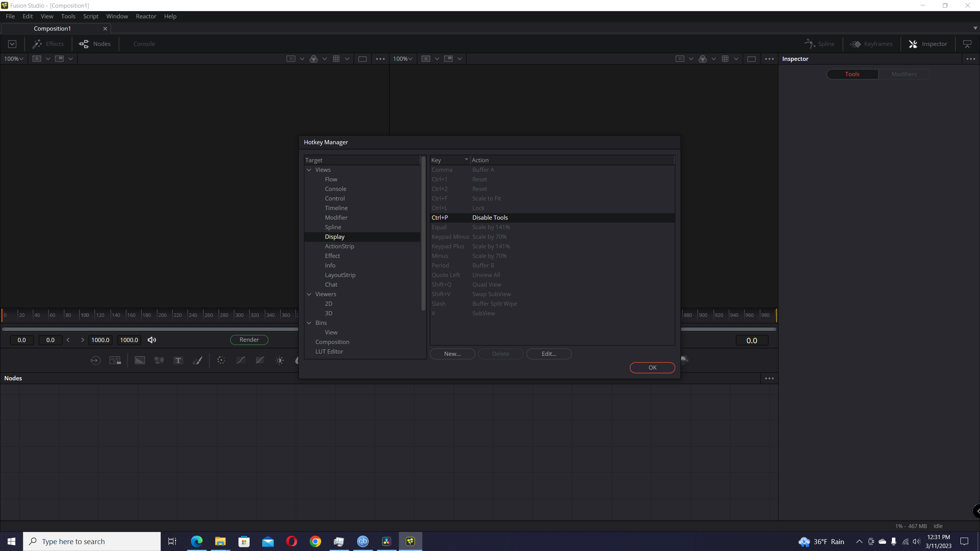Click the timeline scrub bar below the ruler
The height and width of the screenshot is (551, 980).
(x=149, y=329)
